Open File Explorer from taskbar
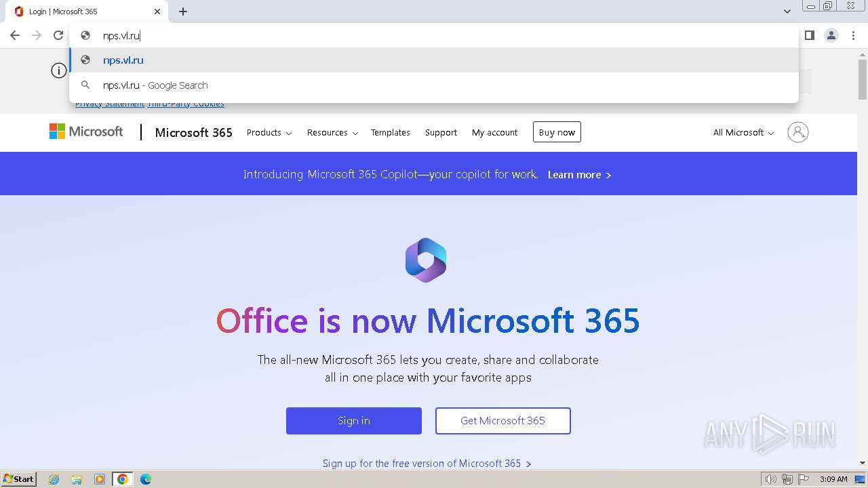The width and height of the screenshot is (868, 488). tap(77, 479)
